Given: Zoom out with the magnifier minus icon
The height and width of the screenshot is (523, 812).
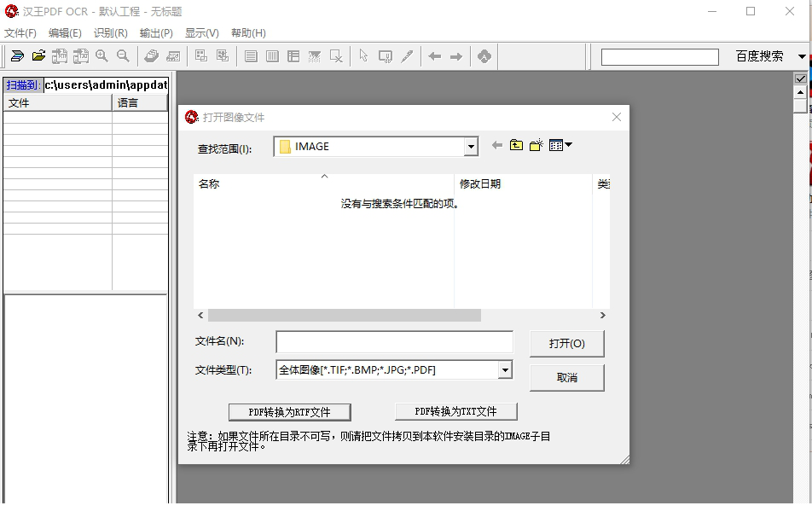Looking at the screenshot, I should click(123, 55).
